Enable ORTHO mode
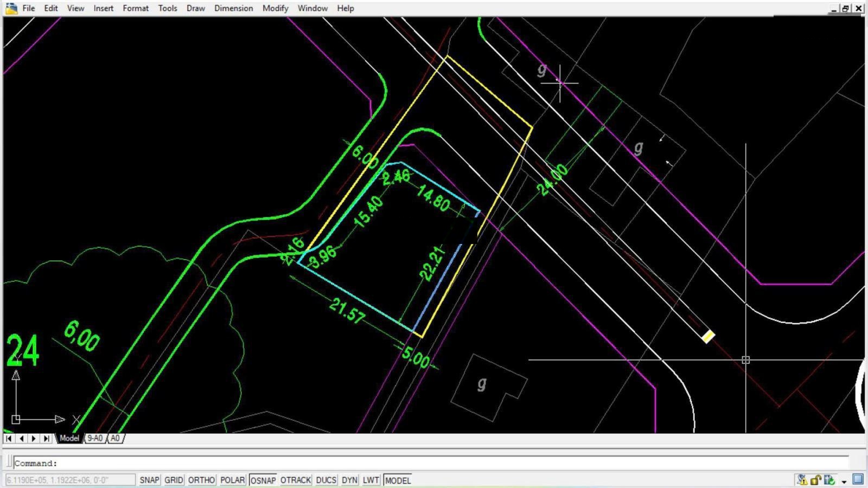Image resolution: width=868 pixels, height=488 pixels. click(201, 480)
